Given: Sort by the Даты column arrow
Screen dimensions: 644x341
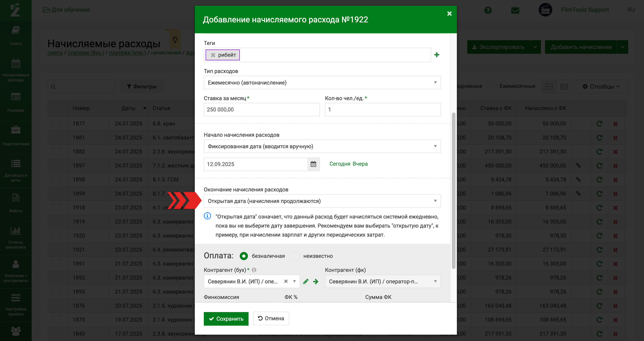Looking at the screenshot, I should [145, 108].
